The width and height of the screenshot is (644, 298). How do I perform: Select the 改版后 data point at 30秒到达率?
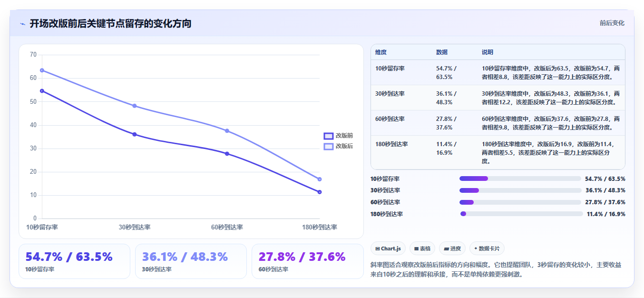[x=135, y=106]
